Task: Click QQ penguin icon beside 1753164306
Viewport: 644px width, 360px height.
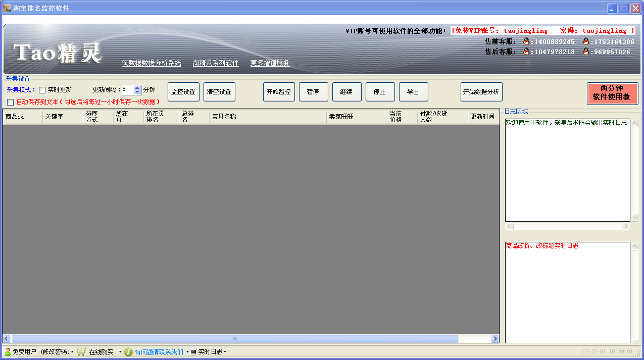Action: click(586, 42)
